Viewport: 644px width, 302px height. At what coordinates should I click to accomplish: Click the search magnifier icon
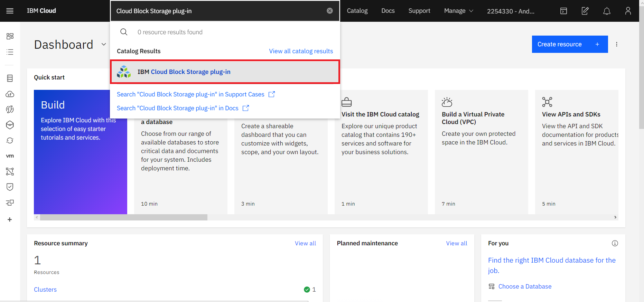tap(124, 32)
